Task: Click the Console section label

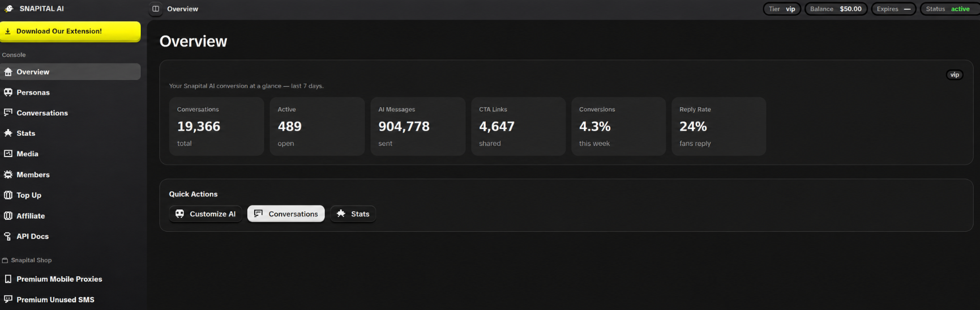Action: point(14,55)
